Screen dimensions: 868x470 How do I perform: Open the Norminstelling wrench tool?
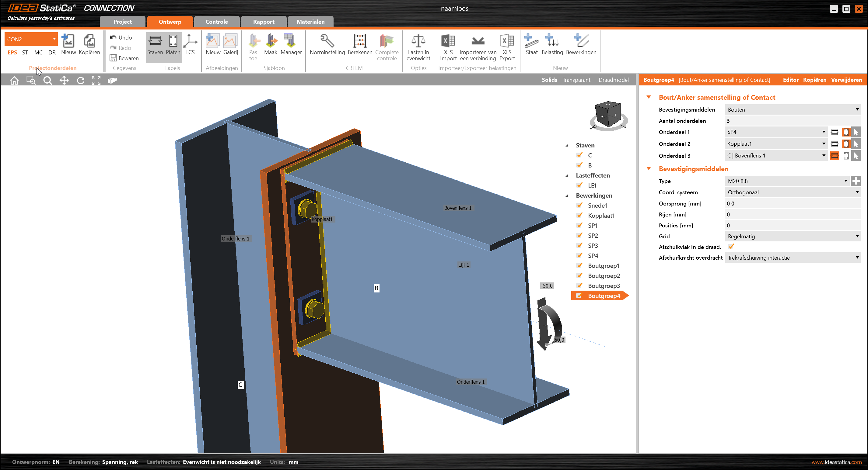(327, 41)
